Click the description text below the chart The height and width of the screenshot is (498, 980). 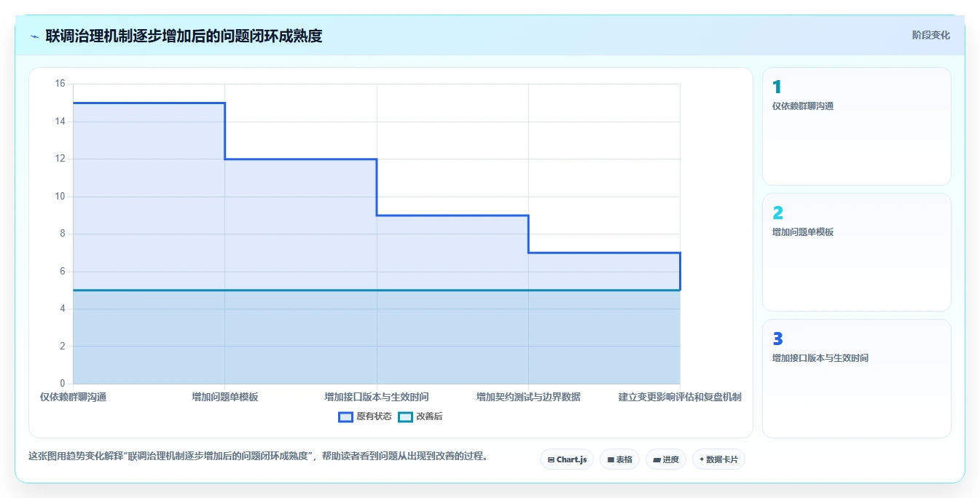coord(258,456)
